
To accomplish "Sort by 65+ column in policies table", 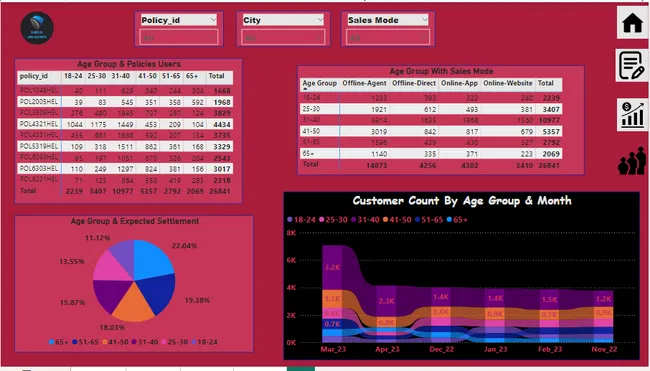I will pyautogui.click(x=192, y=76).
